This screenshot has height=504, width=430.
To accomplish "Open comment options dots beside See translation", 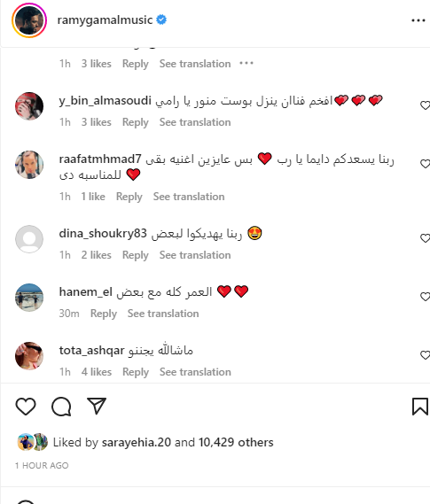I will point(246,63).
